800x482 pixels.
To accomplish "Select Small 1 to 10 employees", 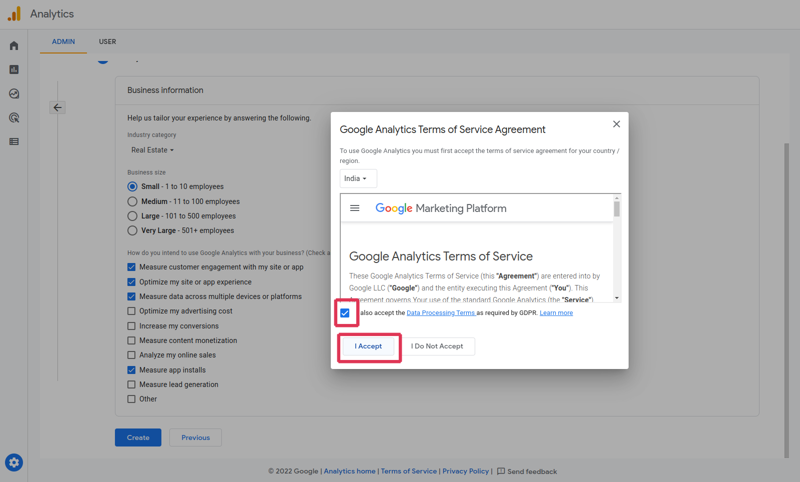I will pos(132,186).
